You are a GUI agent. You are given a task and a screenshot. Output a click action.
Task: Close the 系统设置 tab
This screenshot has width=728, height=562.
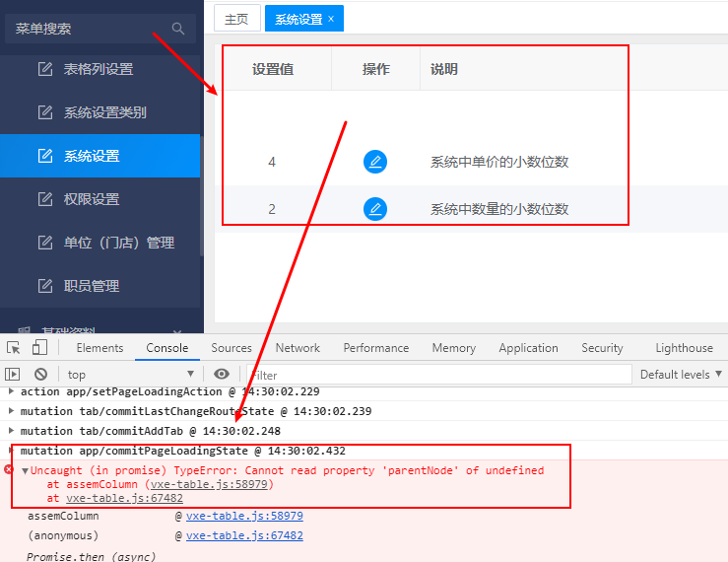point(331,19)
